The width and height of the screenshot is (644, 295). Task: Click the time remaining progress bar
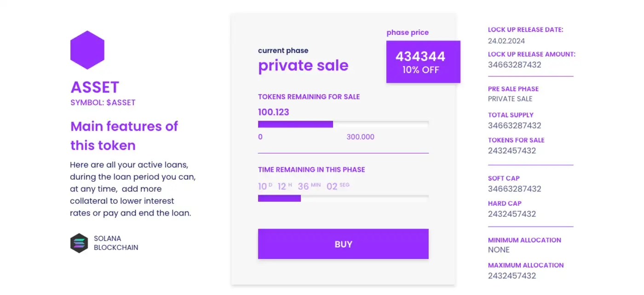pos(343,198)
